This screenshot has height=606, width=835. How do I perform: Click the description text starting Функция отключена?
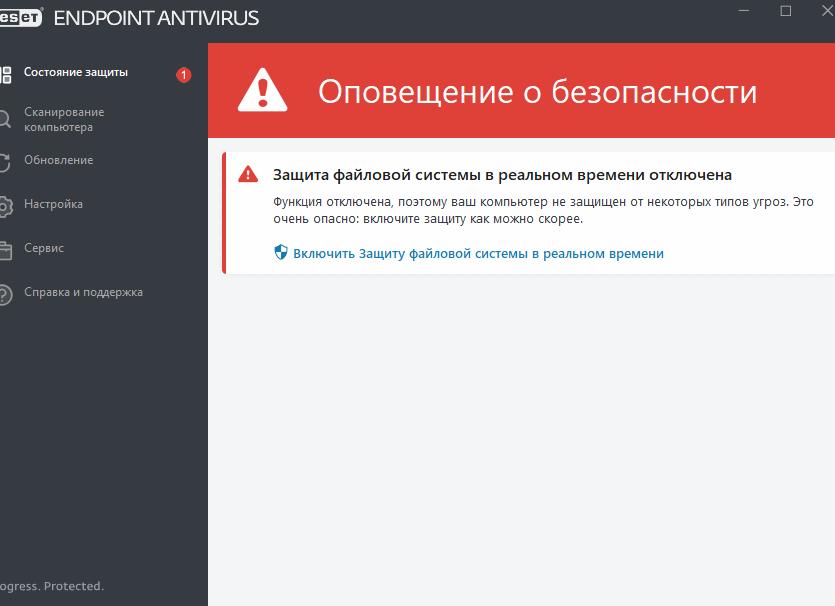click(x=543, y=210)
